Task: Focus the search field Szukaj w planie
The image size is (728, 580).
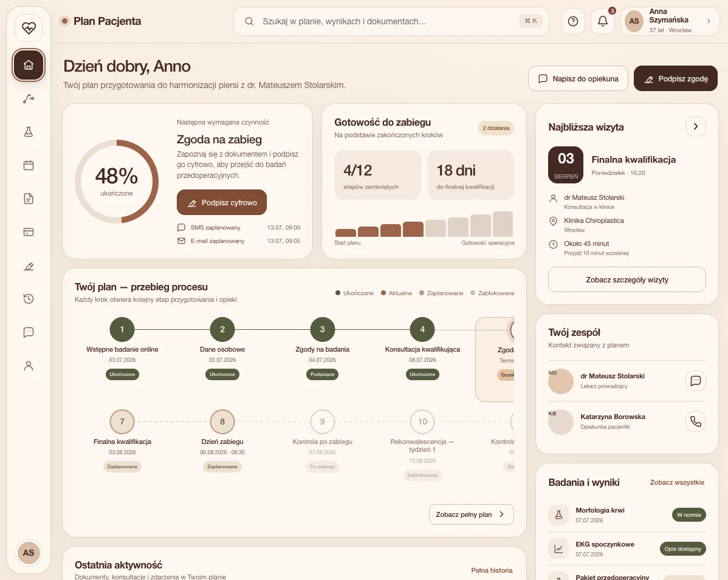Action: tap(391, 21)
